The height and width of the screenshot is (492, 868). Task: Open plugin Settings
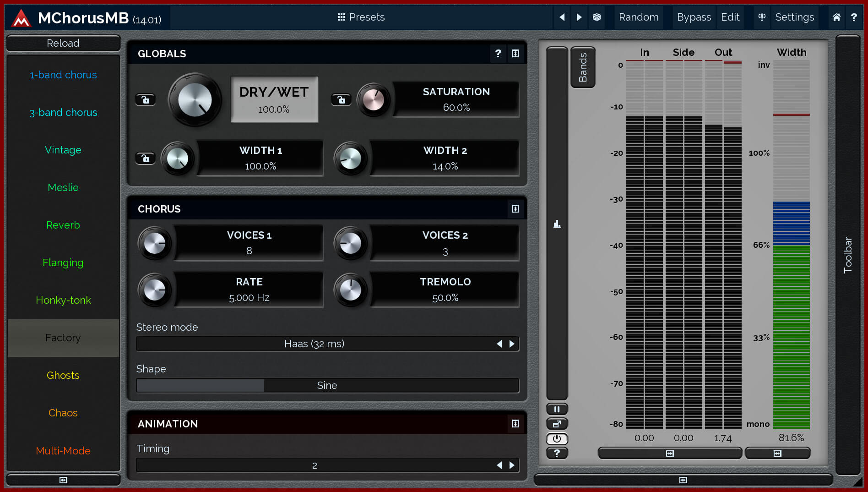point(794,17)
